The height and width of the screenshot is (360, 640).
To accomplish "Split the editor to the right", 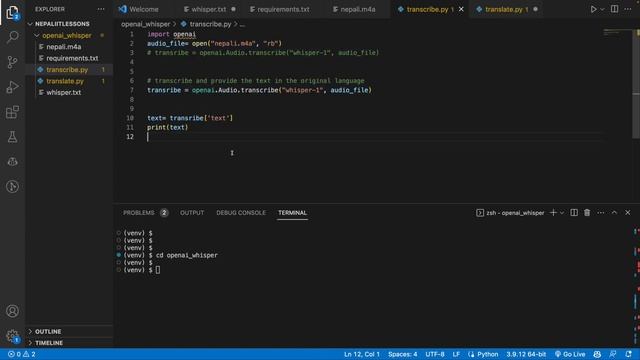I will click(614, 9).
